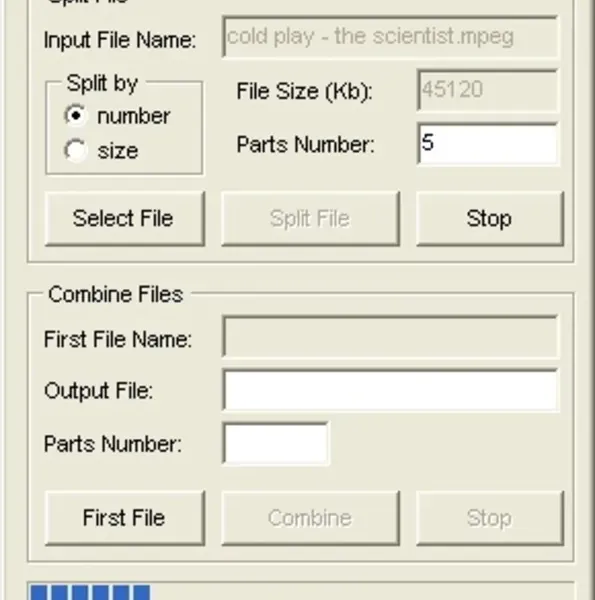Viewport: 595px width, 600px height.
Task: Click the blue progress bar
Action: [300, 591]
